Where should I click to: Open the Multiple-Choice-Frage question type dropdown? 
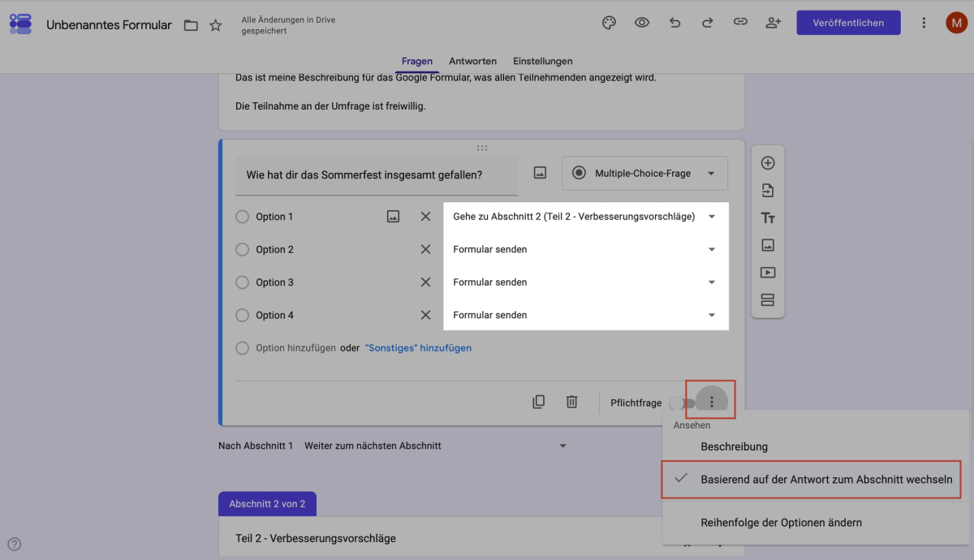point(644,173)
